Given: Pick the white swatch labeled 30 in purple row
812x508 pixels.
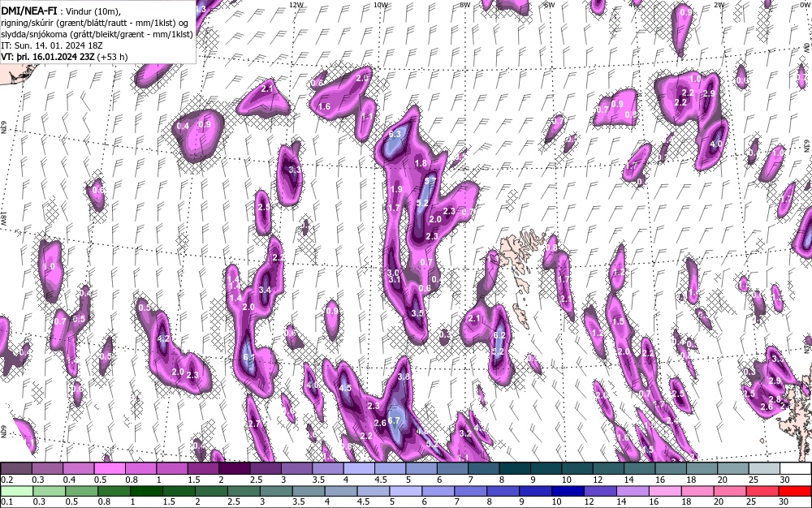Looking at the screenshot, I should coord(796,469).
